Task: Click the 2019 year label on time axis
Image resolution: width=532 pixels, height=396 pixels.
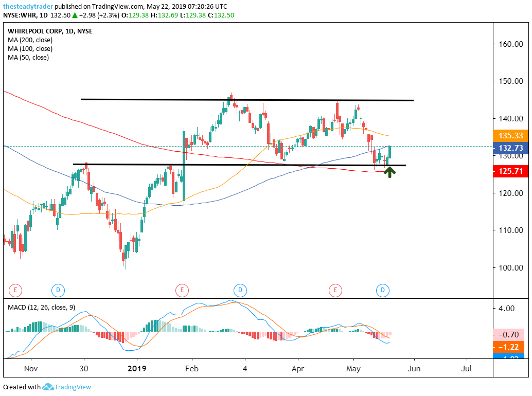Action: (x=137, y=369)
